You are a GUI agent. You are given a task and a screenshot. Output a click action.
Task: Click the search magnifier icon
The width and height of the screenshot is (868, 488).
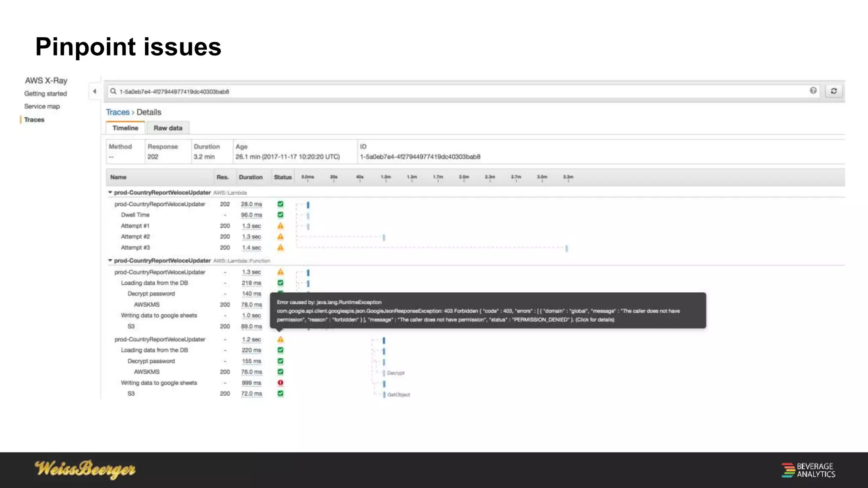pyautogui.click(x=113, y=91)
